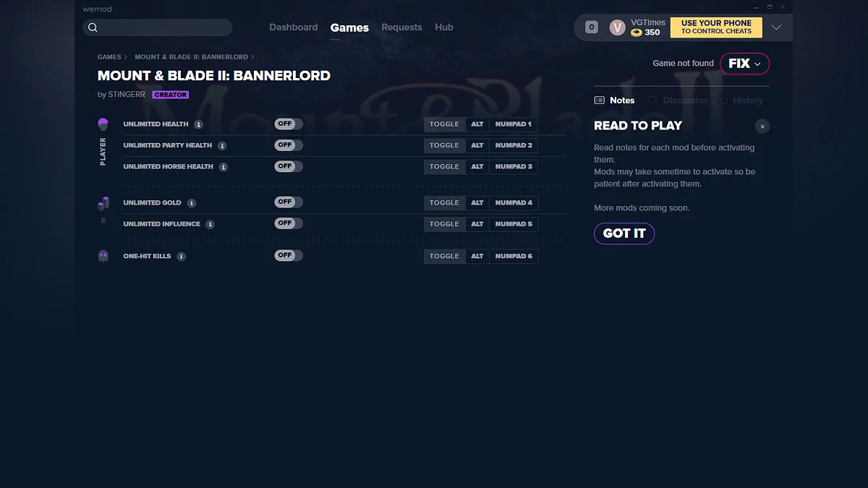Enable the Unlimited Gold switch
This screenshot has height=488, width=868.
(x=288, y=202)
